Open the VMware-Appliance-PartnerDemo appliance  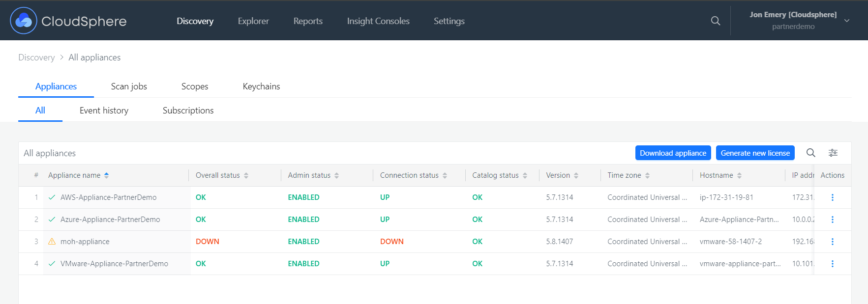(114, 264)
